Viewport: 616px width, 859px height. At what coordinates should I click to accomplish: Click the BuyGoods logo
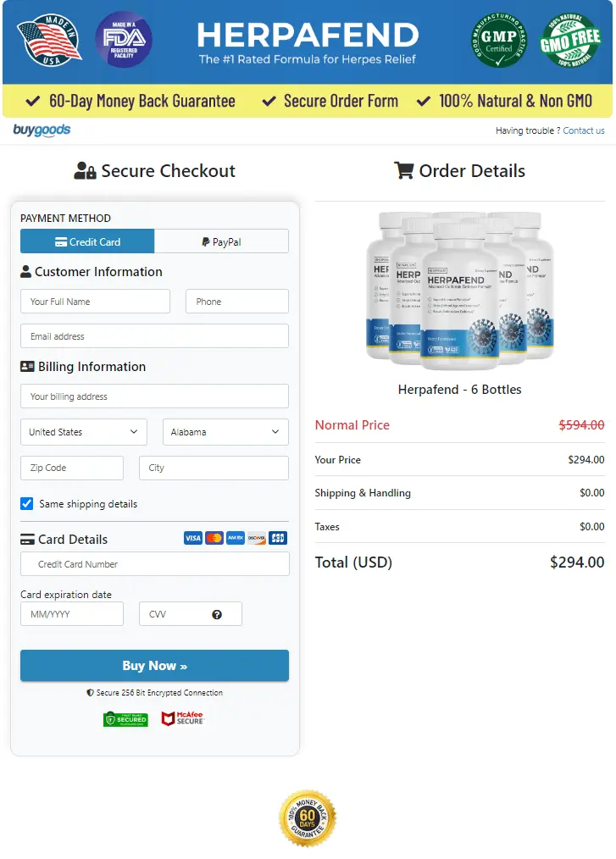[42, 130]
